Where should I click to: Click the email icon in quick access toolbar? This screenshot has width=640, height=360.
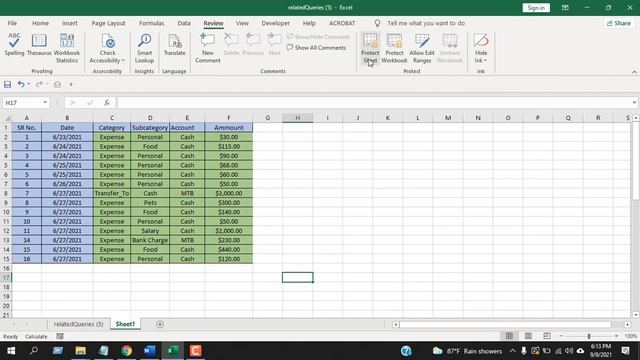[x=57, y=84]
